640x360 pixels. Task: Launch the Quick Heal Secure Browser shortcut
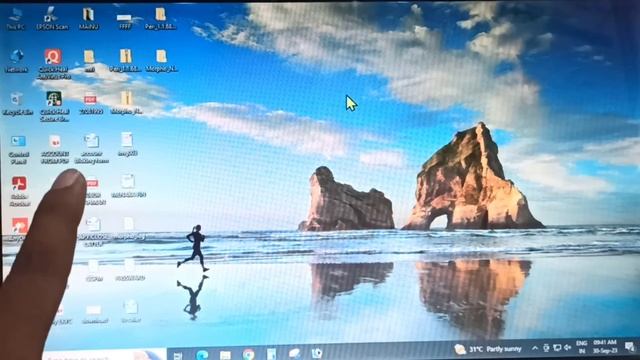click(54, 107)
